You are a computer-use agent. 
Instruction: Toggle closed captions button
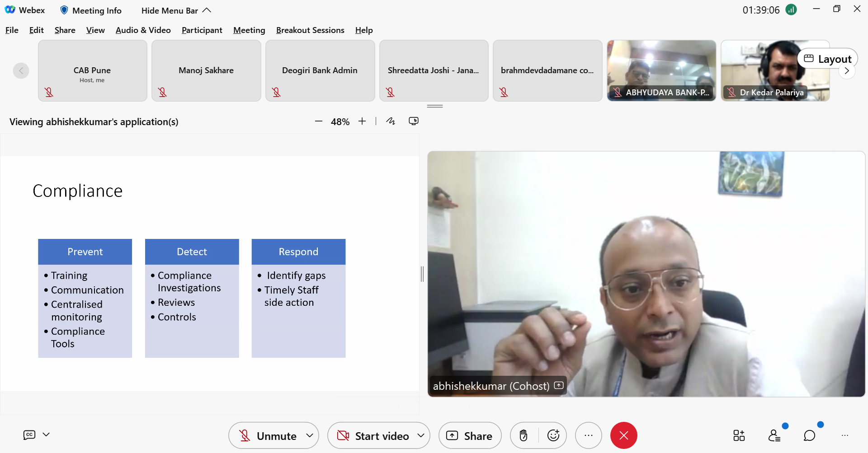[x=29, y=434]
